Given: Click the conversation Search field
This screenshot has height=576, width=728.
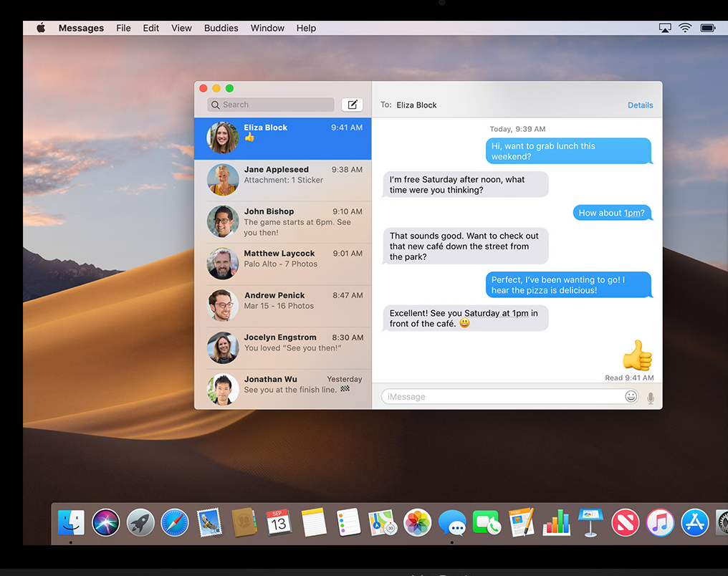Looking at the screenshot, I should [x=271, y=105].
